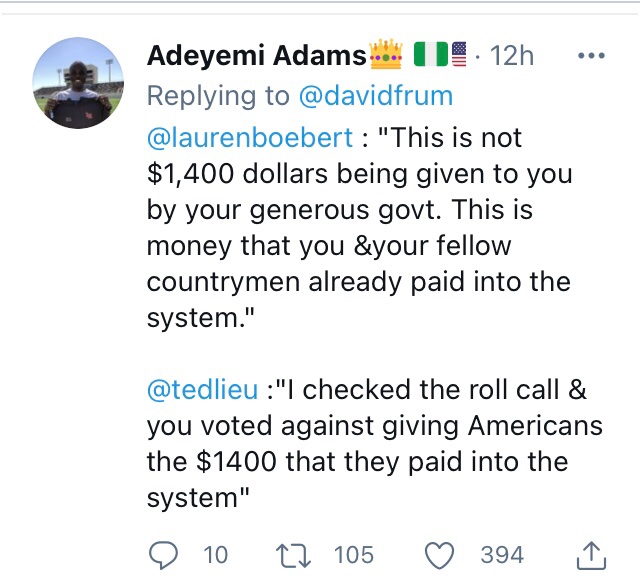Visit the @tedlieu mention
Screen dimensions: 640x583
click(x=204, y=391)
